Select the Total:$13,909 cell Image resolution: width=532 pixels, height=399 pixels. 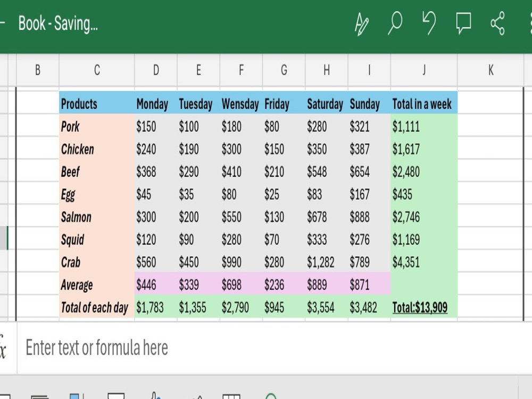[424, 307]
